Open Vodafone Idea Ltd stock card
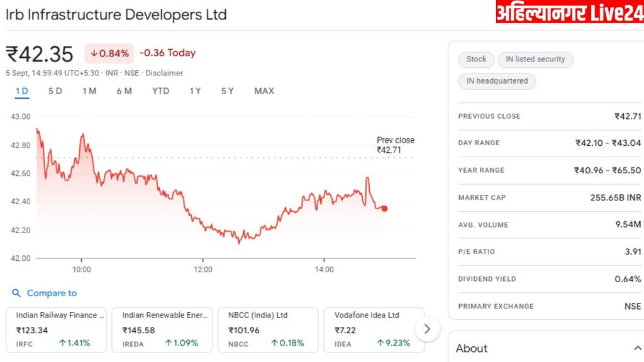Screen dimensions: 644x362 point(374,329)
